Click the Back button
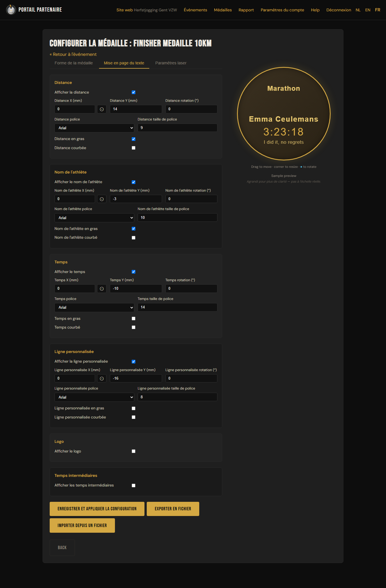The height and width of the screenshot is (588, 386). [62, 548]
